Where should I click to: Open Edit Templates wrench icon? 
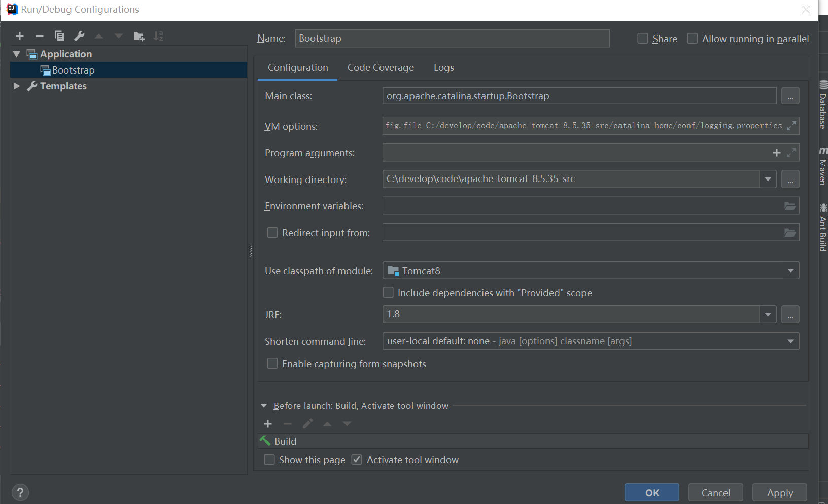tap(79, 36)
